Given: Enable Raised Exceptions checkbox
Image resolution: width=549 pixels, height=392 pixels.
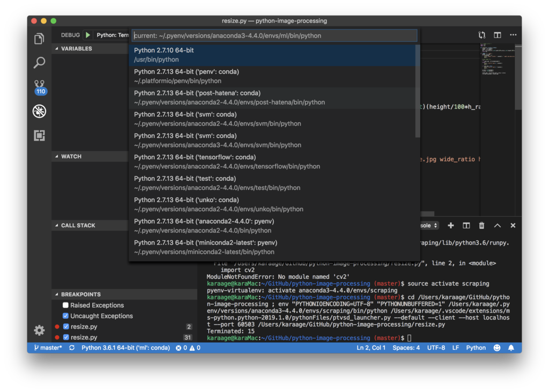Looking at the screenshot, I should 65,305.
